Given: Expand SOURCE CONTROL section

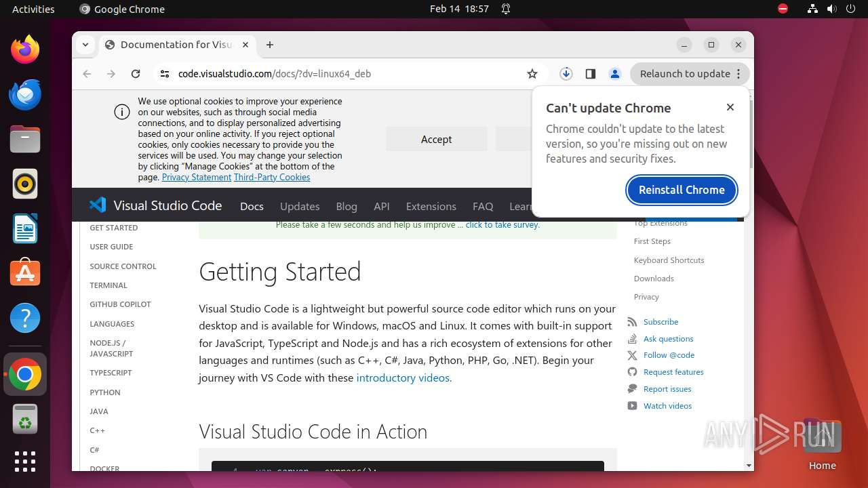Looking at the screenshot, I should (x=123, y=266).
